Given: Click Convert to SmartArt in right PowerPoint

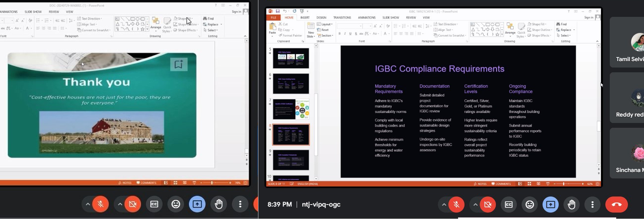Looking at the screenshot, I should 450,35.
